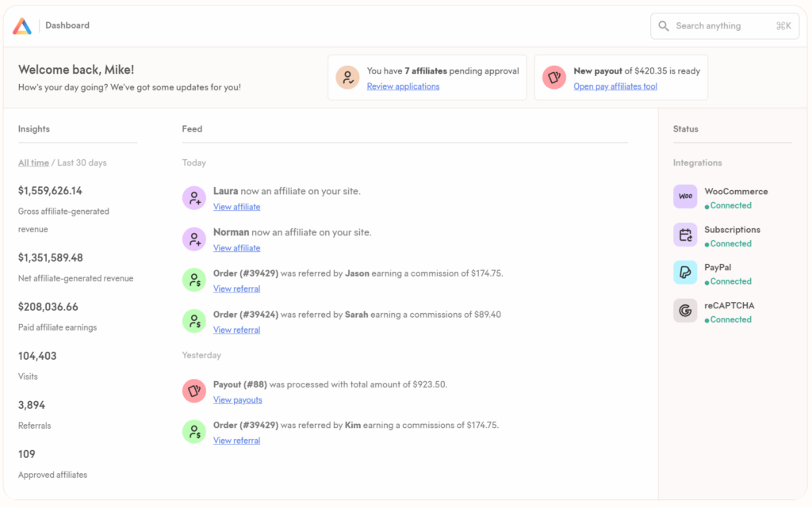The width and height of the screenshot is (812, 508).
Task: Click the Feed section heading
Action: 192,129
